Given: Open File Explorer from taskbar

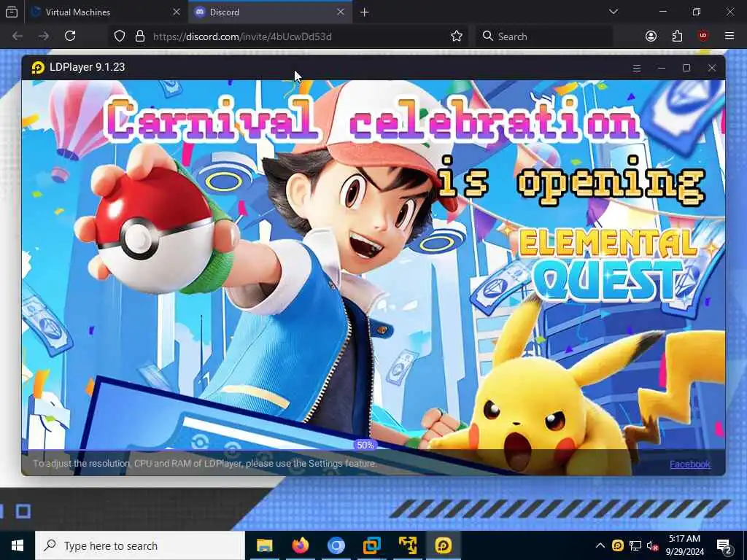Looking at the screenshot, I should (x=264, y=545).
